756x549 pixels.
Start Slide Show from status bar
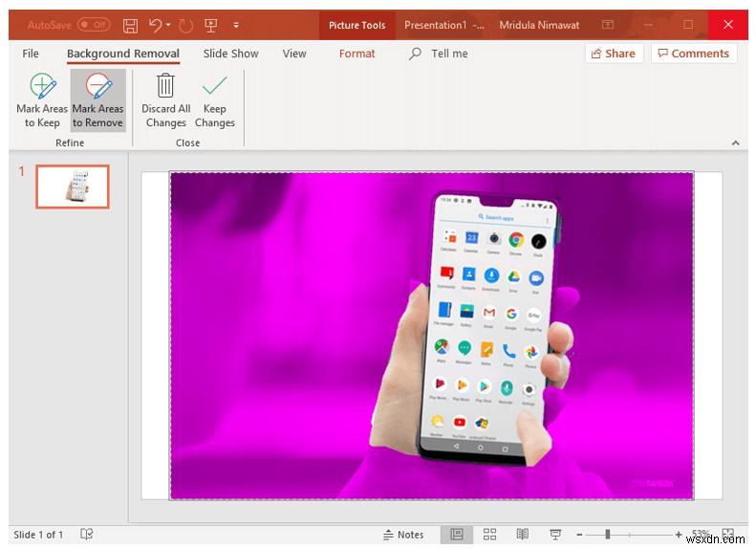pos(555,535)
